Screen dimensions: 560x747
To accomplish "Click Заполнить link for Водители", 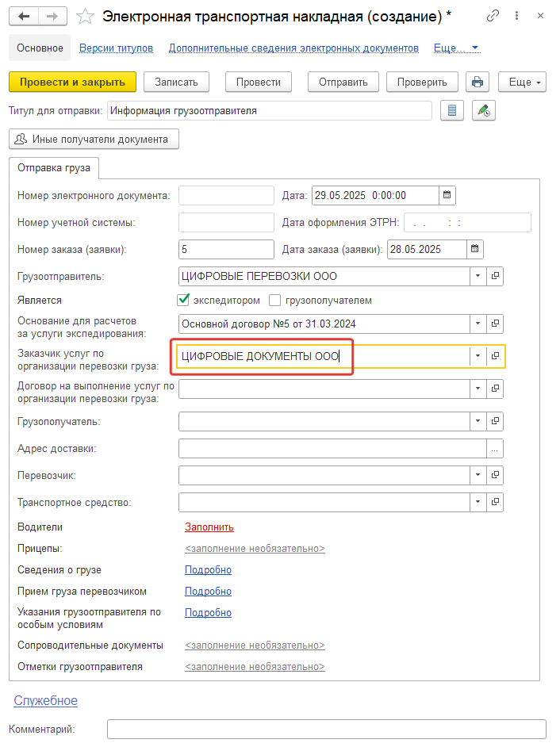I will (x=209, y=527).
